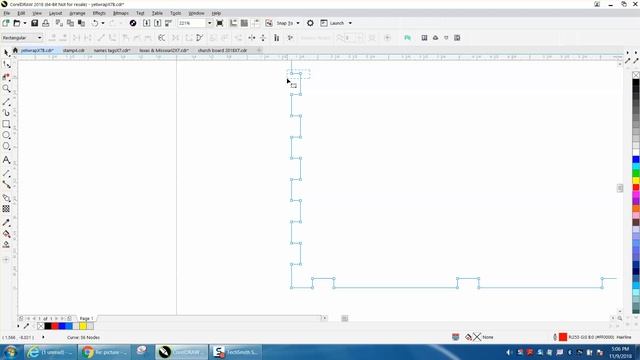Pick the red swatch in right palette
The height and width of the screenshot is (360, 640).
tap(636, 187)
